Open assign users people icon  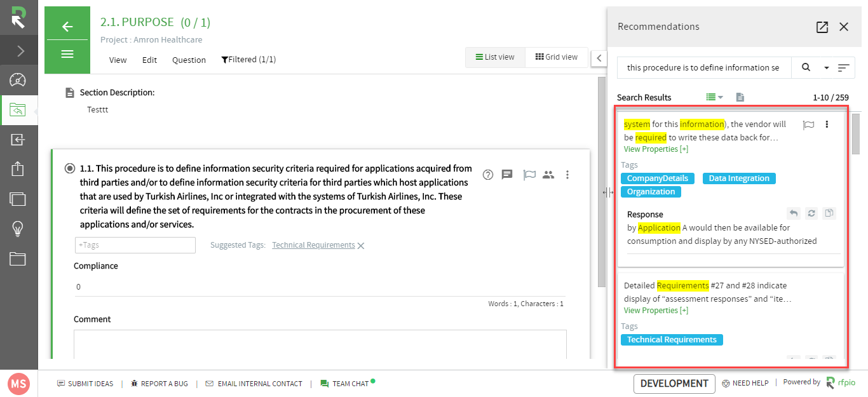[x=548, y=175]
